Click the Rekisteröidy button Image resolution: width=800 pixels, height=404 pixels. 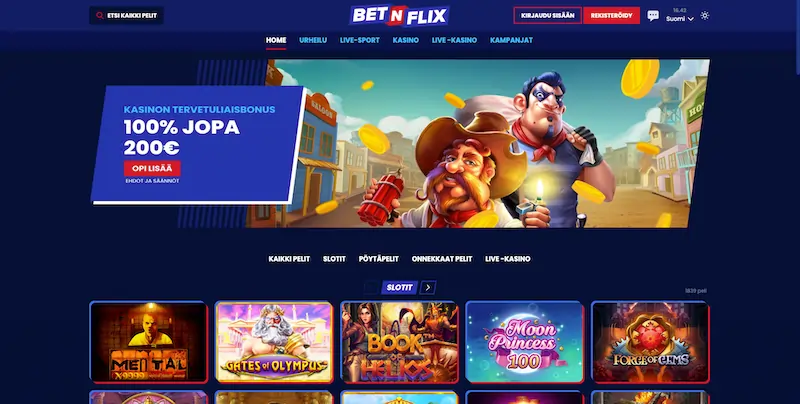click(611, 15)
